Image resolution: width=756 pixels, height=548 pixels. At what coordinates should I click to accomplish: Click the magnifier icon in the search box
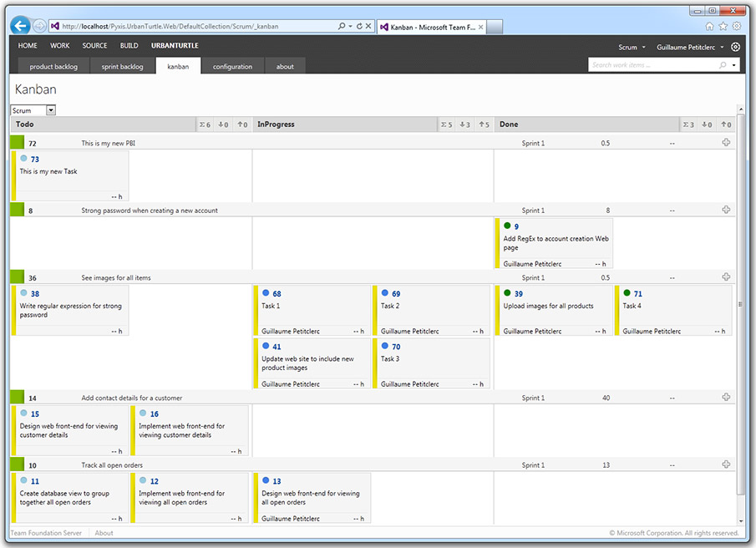(723, 64)
